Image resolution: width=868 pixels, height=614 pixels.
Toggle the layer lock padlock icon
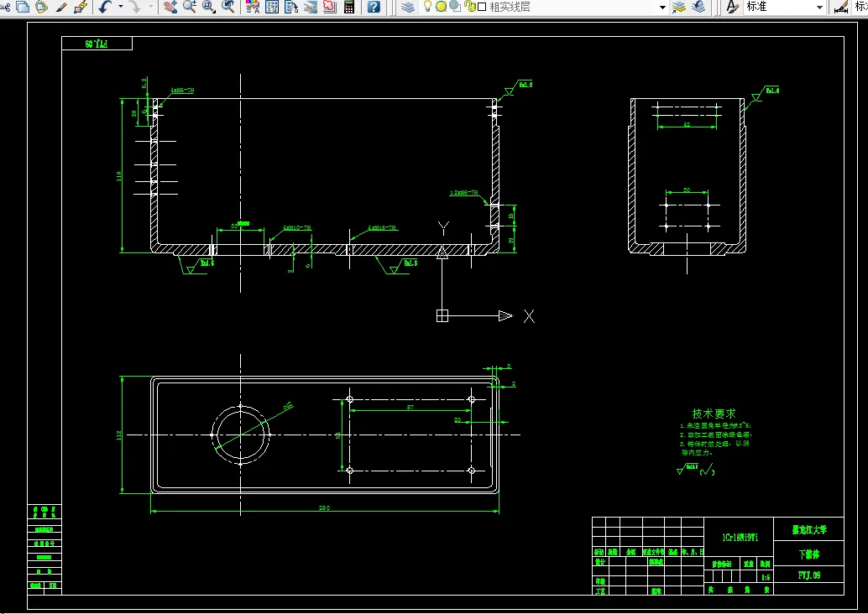tap(469, 7)
